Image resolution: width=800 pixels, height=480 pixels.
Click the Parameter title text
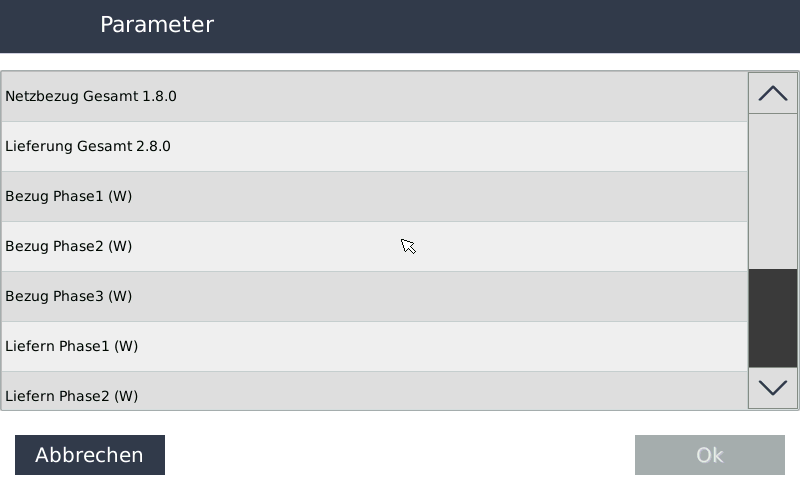pos(157,25)
